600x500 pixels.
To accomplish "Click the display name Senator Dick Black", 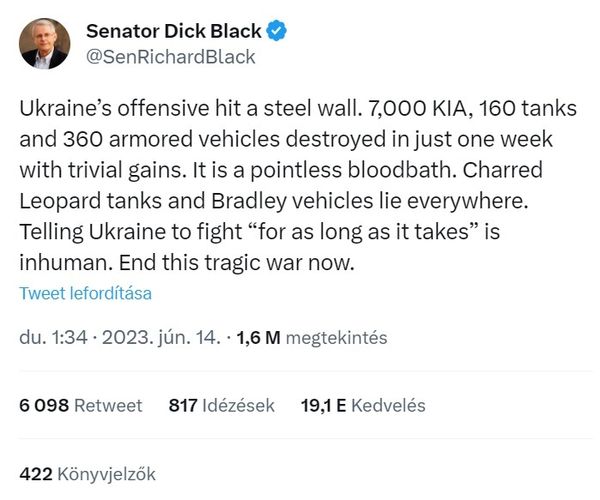I will (172, 31).
